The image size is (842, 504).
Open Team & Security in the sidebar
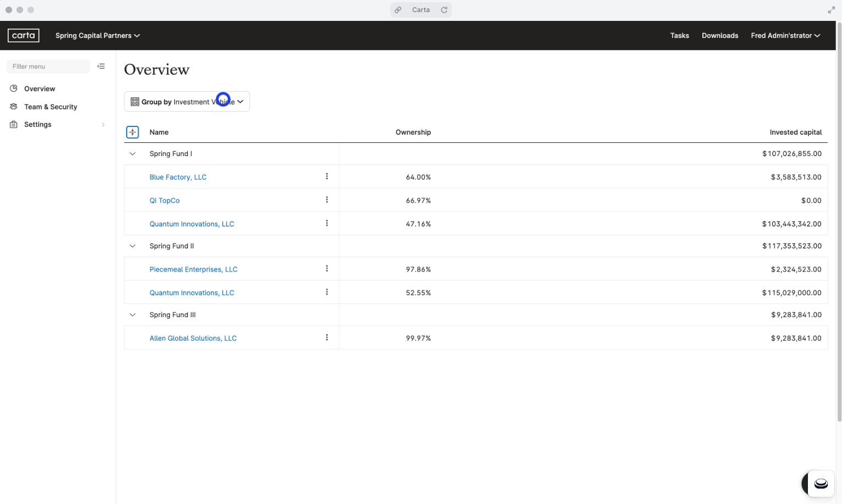tap(51, 107)
